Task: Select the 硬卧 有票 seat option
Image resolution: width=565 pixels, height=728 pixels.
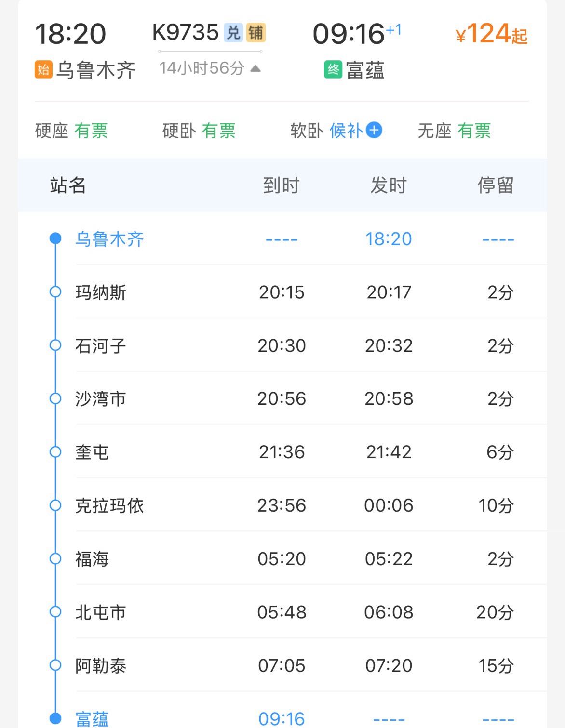Action: pyautogui.click(x=199, y=131)
